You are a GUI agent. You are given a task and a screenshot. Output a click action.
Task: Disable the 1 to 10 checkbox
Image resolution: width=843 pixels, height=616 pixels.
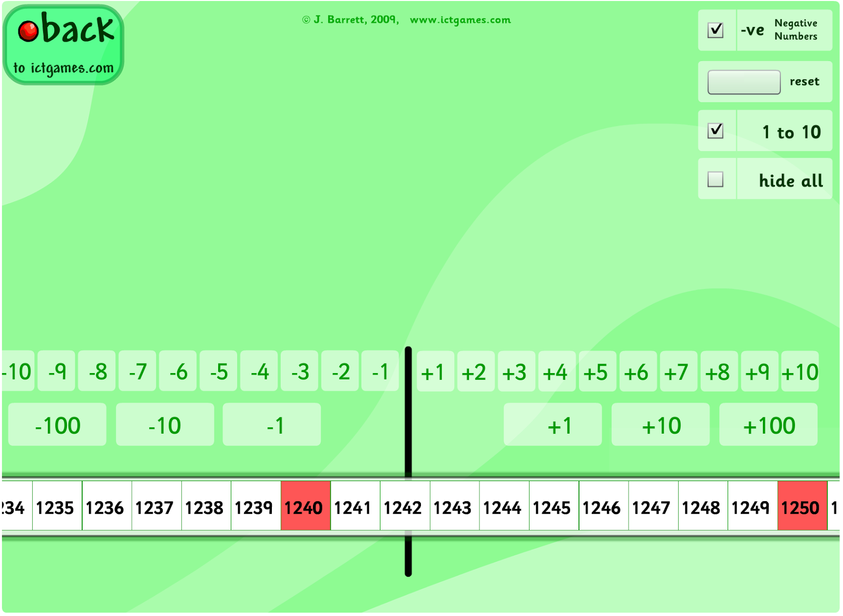[x=715, y=131]
